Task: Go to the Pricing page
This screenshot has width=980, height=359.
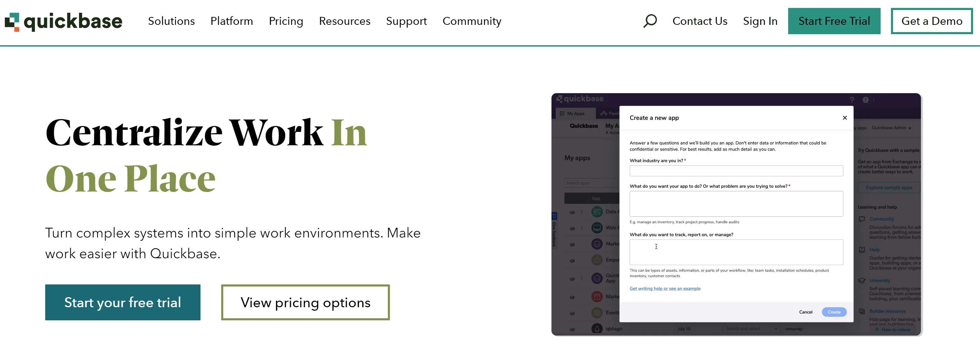Action: 286,21
